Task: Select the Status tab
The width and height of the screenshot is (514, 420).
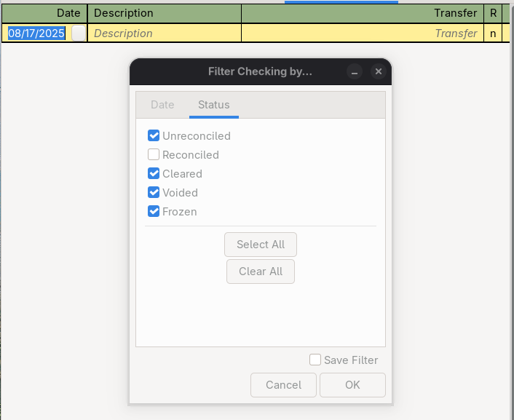Action: pyautogui.click(x=214, y=105)
